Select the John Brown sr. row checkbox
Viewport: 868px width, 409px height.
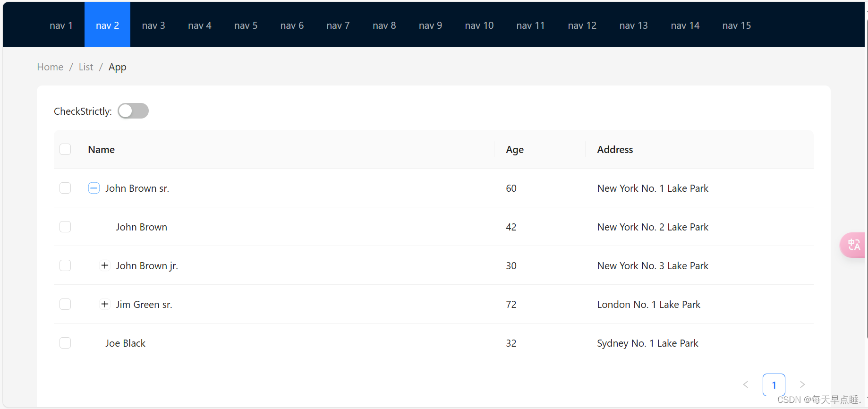[x=65, y=188]
